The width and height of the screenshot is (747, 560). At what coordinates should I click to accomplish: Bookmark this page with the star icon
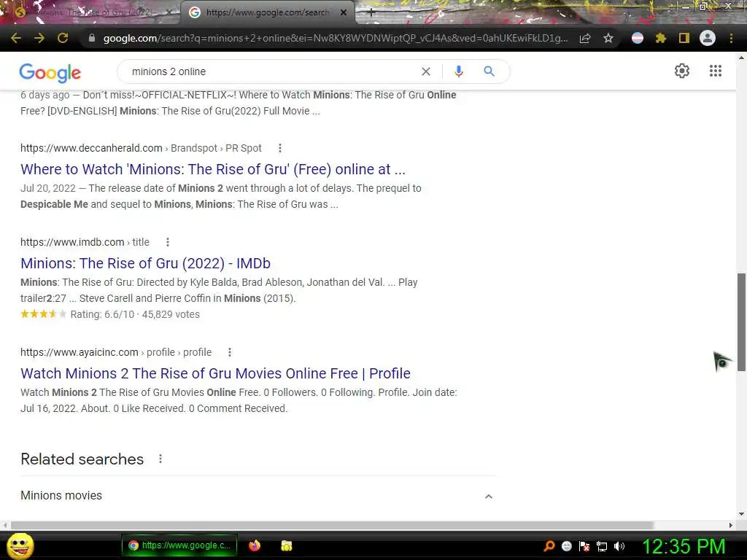pyautogui.click(x=608, y=38)
